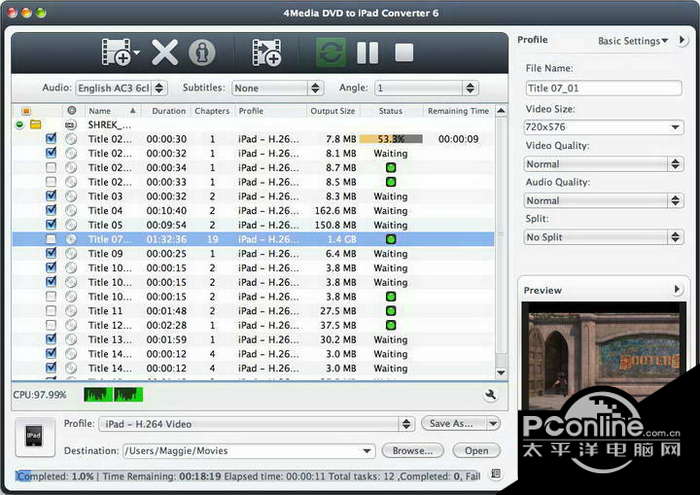Open the Angle selector
Image resolution: width=700 pixels, height=495 pixels.
[x=426, y=88]
